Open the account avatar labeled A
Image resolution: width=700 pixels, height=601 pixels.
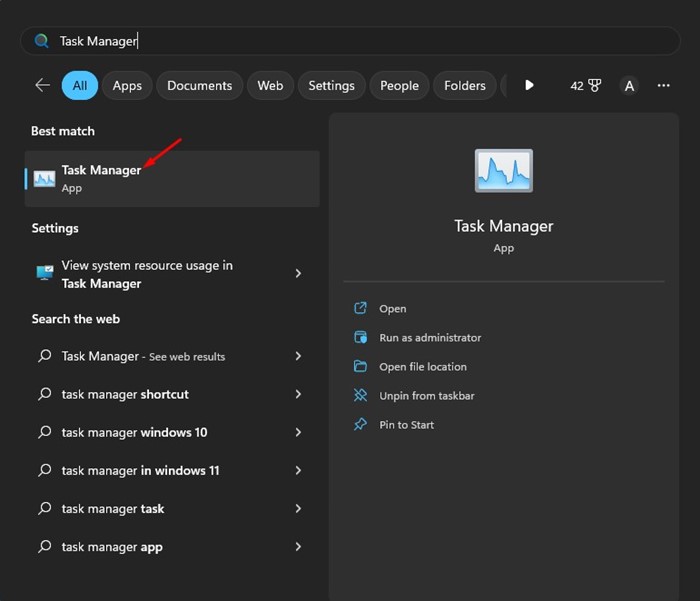(629, 86)
